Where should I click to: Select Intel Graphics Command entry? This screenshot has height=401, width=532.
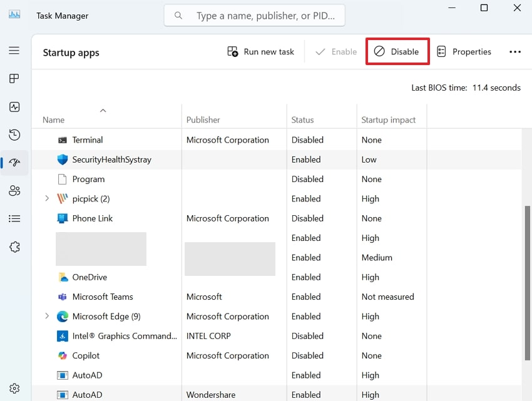125,336
